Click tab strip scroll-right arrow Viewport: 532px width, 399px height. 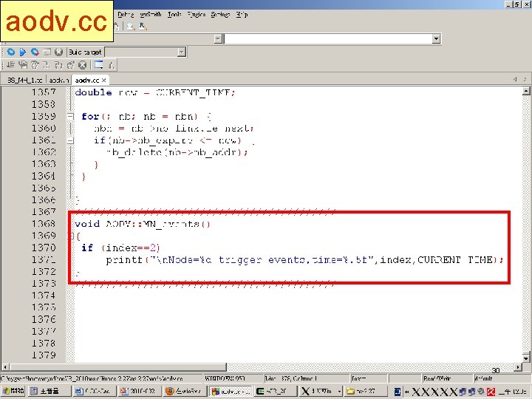pos(525,79)
